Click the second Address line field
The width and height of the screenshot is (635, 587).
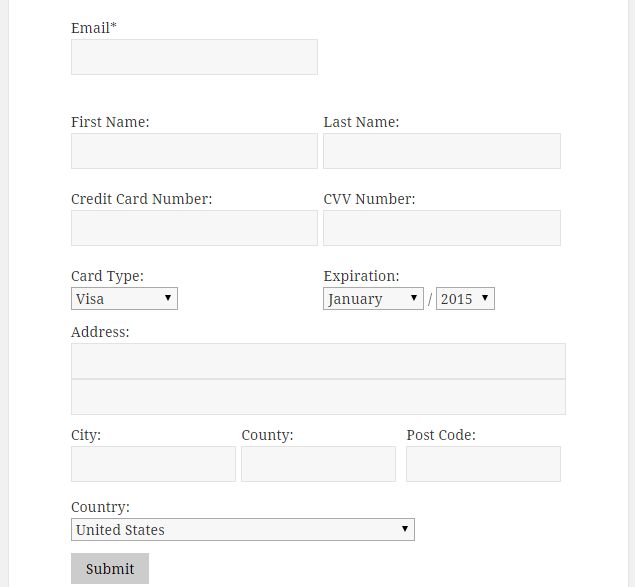tap(318, 397)
